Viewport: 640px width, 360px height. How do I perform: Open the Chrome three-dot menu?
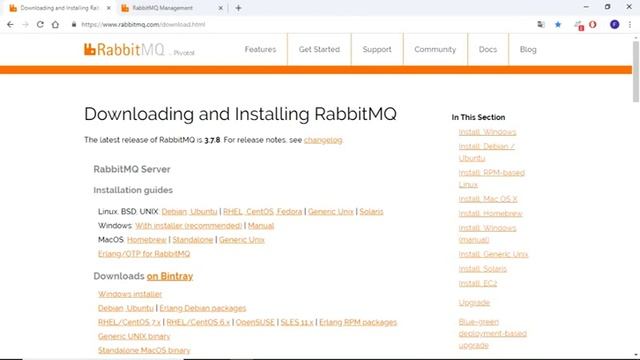pyautogui.click(x=630, y=24)
